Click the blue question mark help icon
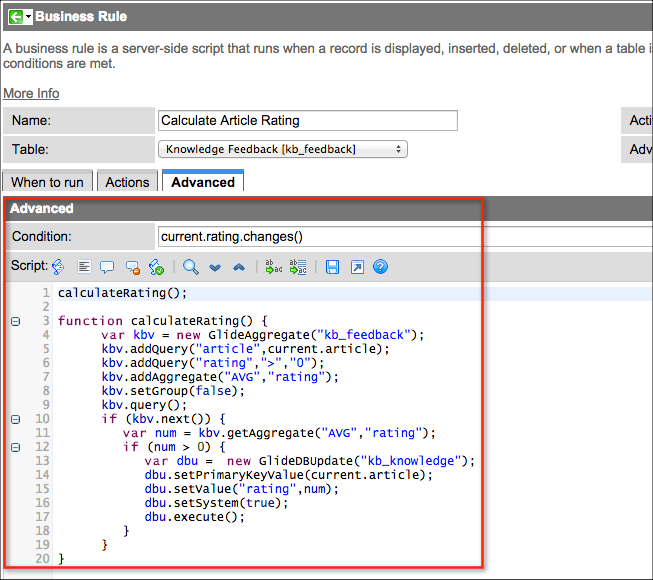 tap(380, 267)
